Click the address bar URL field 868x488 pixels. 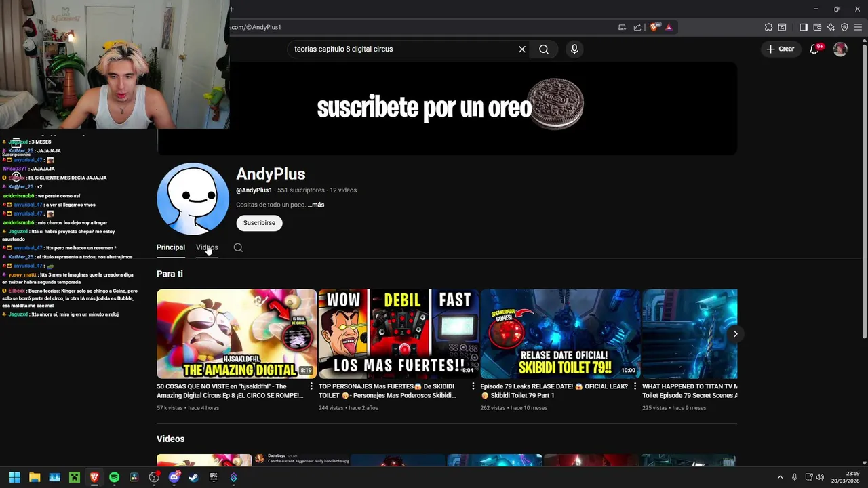coord(420,27)
